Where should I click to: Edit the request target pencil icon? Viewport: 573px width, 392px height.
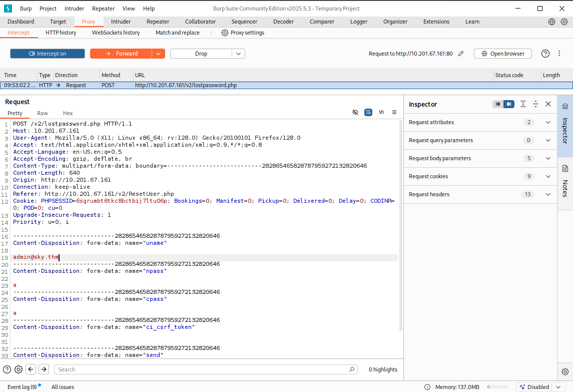461,54
